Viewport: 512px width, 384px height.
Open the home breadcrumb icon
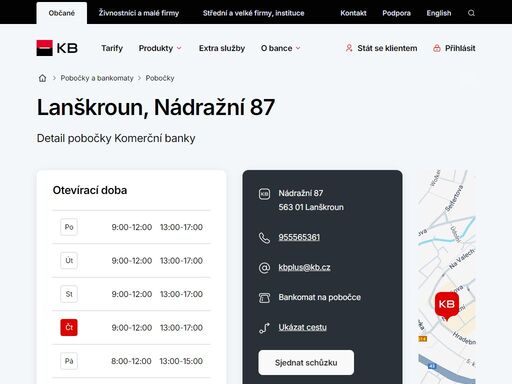42,78
